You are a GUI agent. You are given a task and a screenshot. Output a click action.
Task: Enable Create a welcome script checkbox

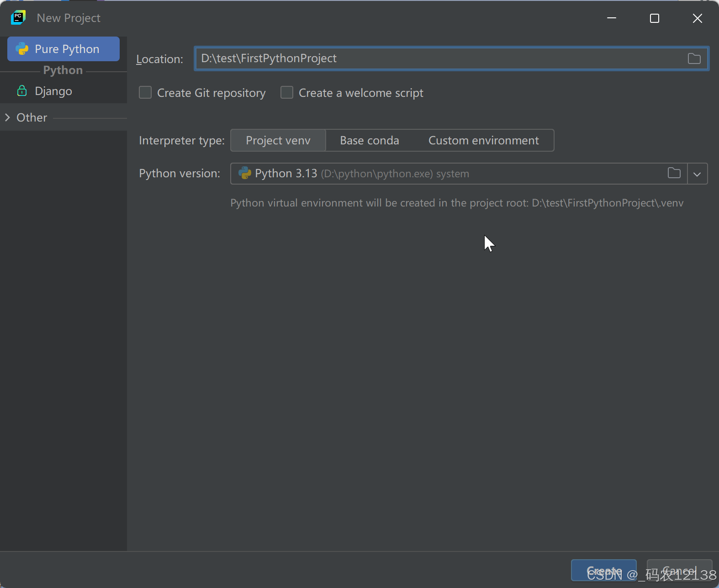pyautogui.click(x=287, y=93)
